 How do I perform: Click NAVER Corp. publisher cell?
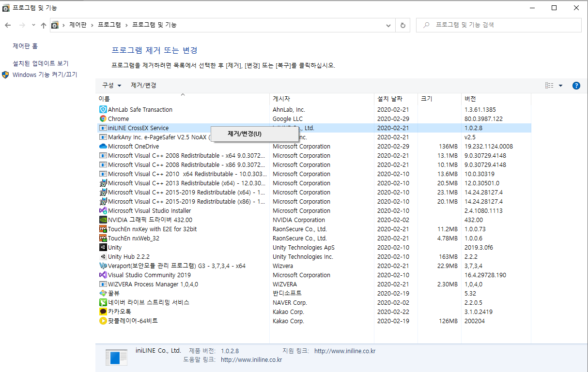290,303
